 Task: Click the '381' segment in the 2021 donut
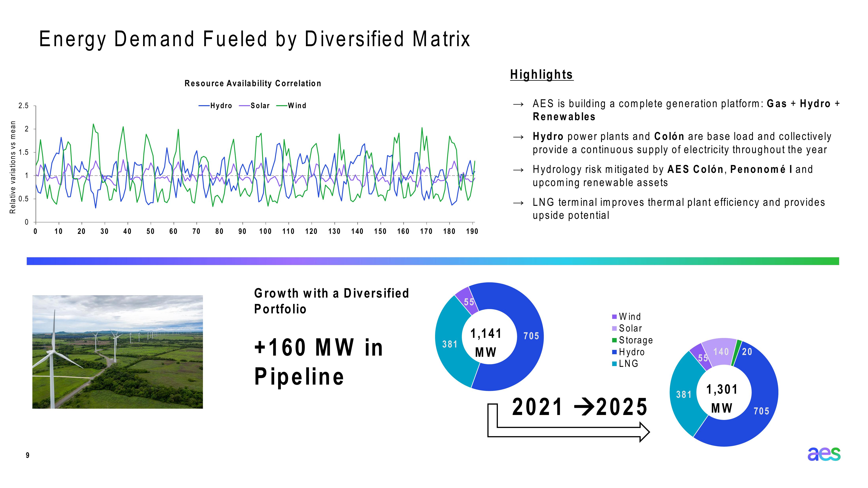[450, 344]
